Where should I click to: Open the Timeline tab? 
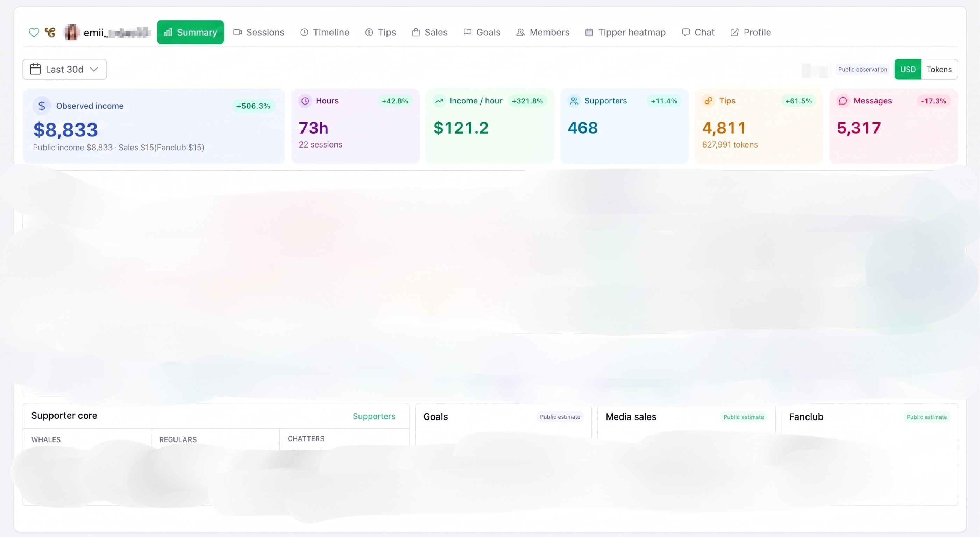(325, 32)
